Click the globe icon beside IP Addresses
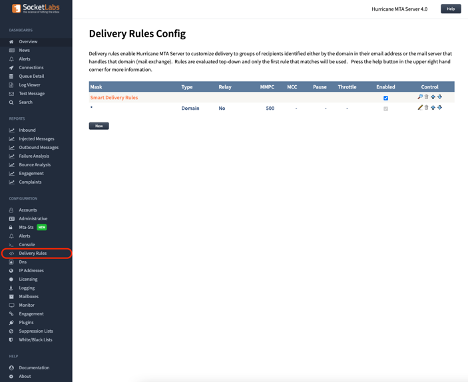 11,271
